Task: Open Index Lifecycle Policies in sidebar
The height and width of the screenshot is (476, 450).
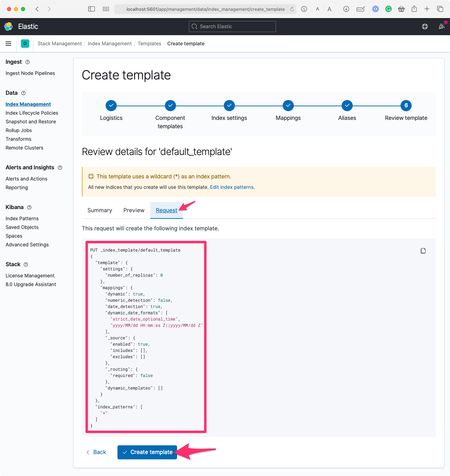Action: tap(32, 113)
